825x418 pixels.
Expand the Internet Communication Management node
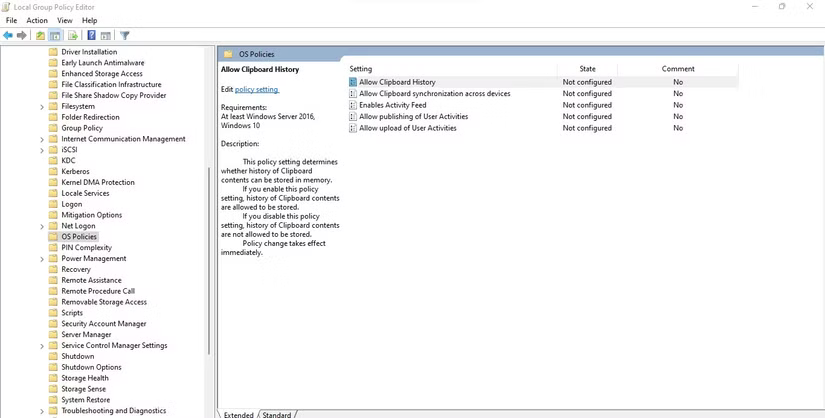42,139
